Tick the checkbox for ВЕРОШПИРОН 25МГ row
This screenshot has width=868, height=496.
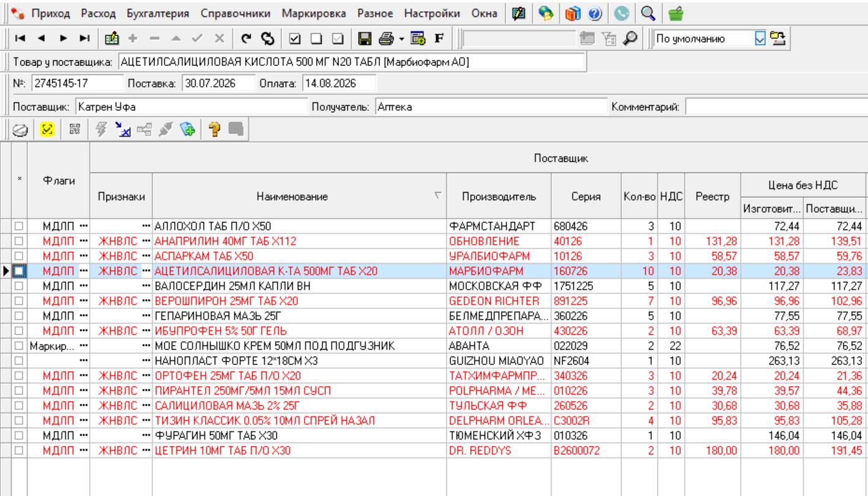19,301
